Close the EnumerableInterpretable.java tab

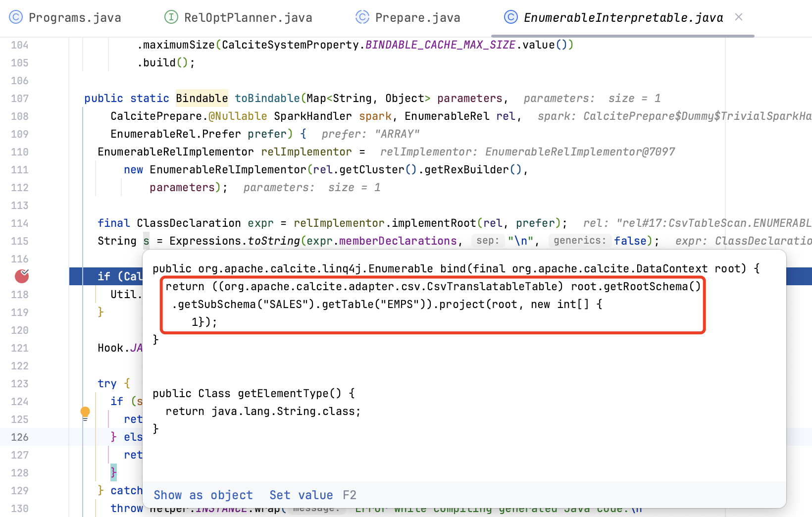[x=739, y=17]
